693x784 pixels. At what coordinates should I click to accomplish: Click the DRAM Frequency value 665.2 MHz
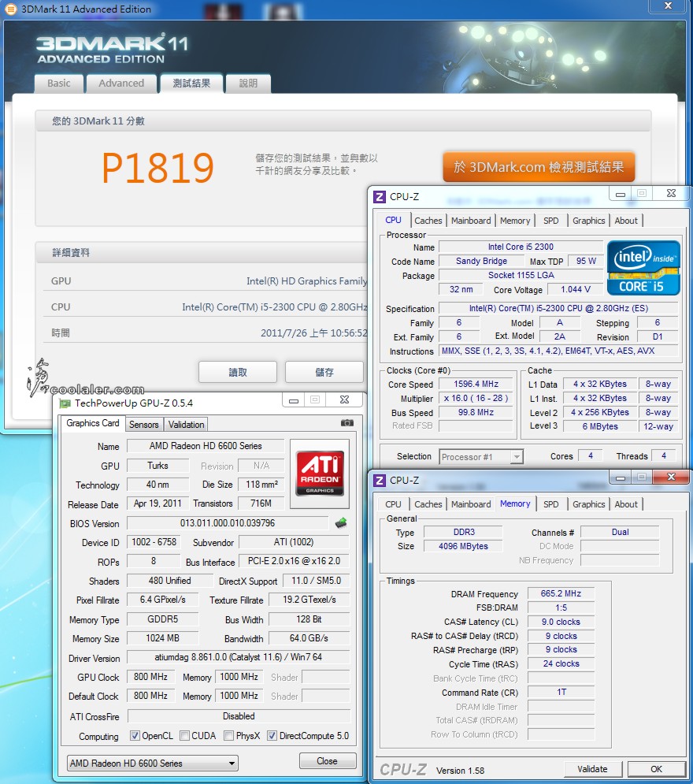[x=561, y=593]
